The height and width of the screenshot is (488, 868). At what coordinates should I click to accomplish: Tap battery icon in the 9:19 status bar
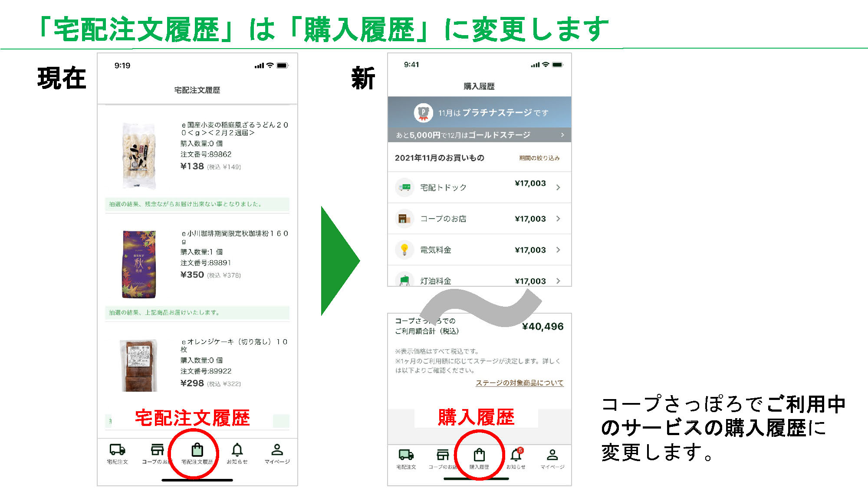pos(282,66)
